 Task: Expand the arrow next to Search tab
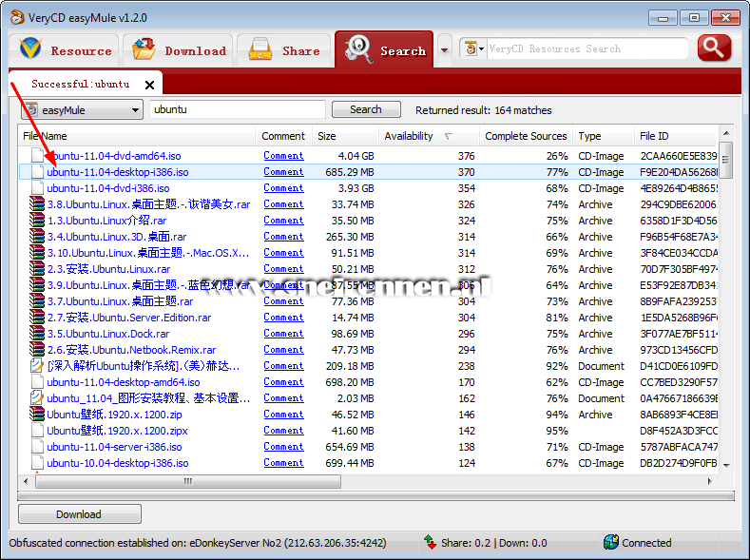[x=444, y=50]
